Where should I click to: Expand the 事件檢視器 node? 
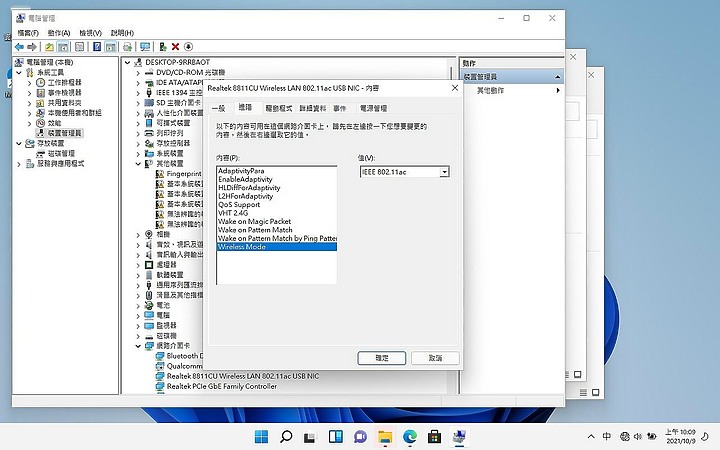(x=30, y=93)
